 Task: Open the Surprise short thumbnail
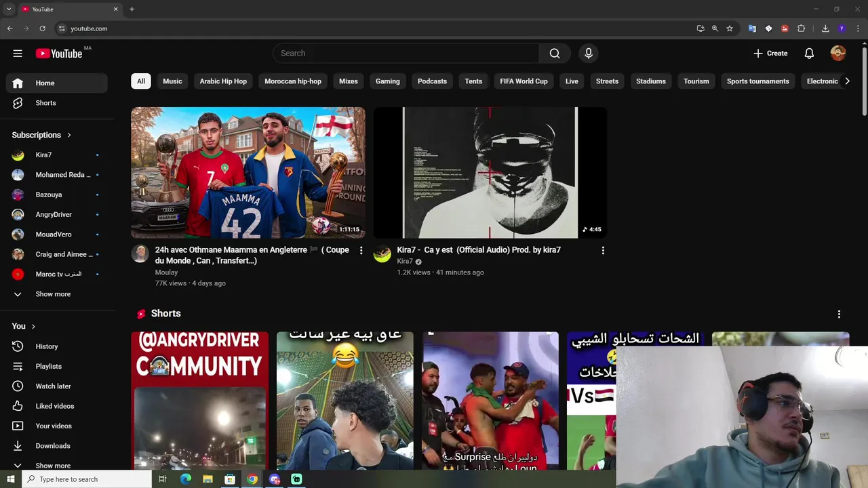coord(490,401)
